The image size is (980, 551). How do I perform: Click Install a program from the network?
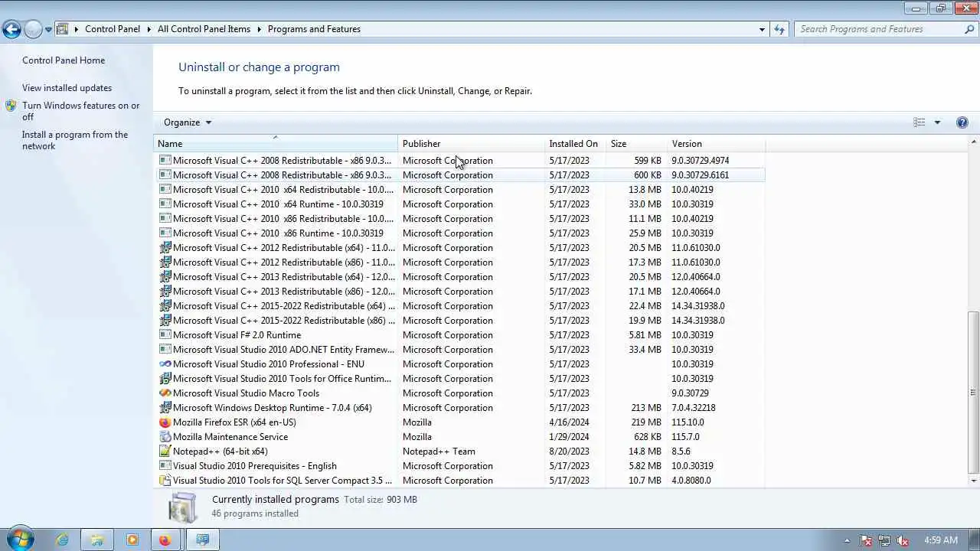(x=75, y=140)
